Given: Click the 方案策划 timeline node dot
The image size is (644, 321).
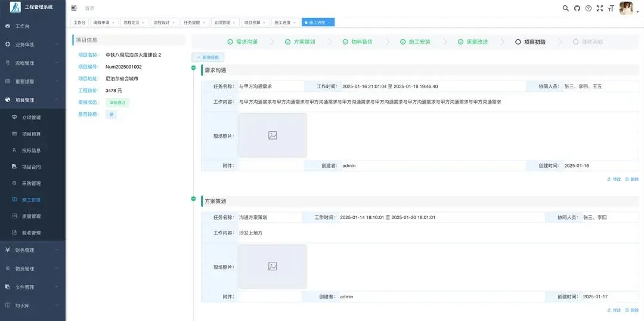Looking at the screenshot, I should click(193, 199).
